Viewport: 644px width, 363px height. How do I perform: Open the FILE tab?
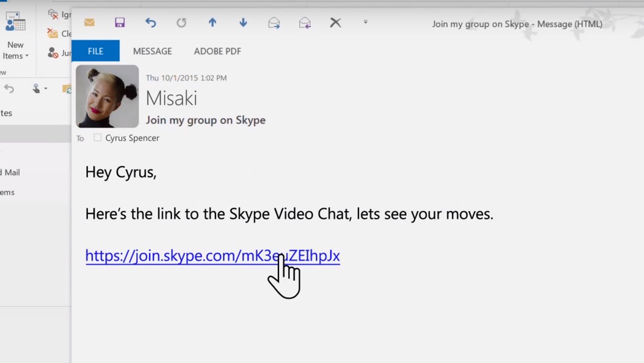click(x=96, y=51)
